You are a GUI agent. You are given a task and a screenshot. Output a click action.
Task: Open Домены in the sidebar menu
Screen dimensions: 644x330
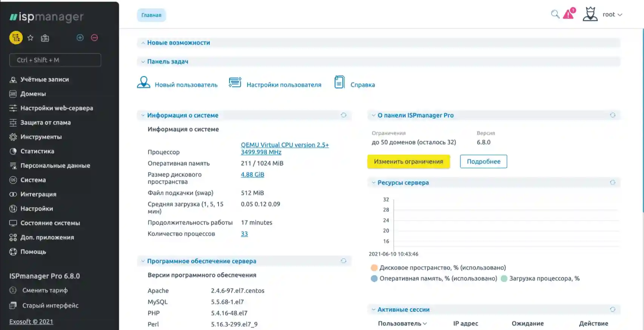tap(33, 94)
